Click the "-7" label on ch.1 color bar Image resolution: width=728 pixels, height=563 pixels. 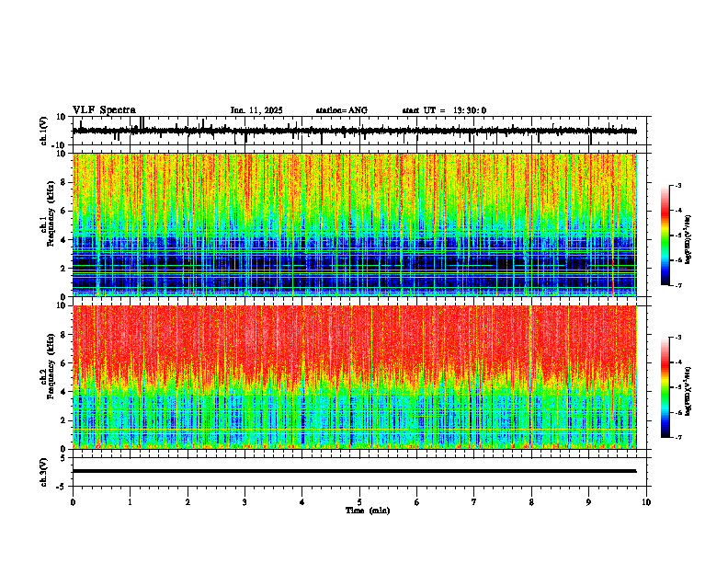678,285
